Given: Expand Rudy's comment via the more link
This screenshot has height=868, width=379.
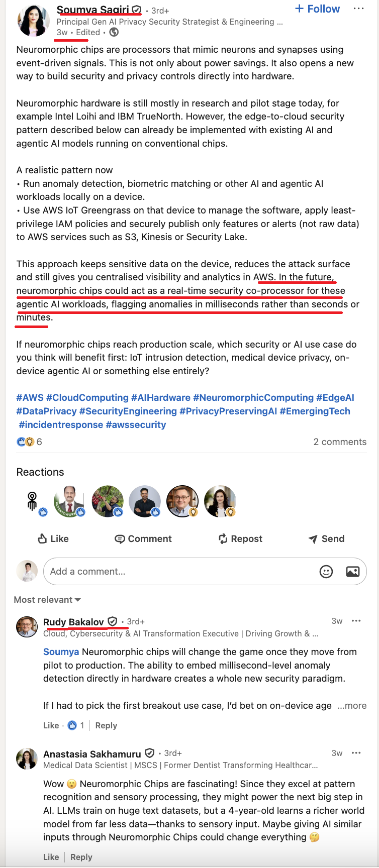Looking at the screenshot, I should [352, 706].
